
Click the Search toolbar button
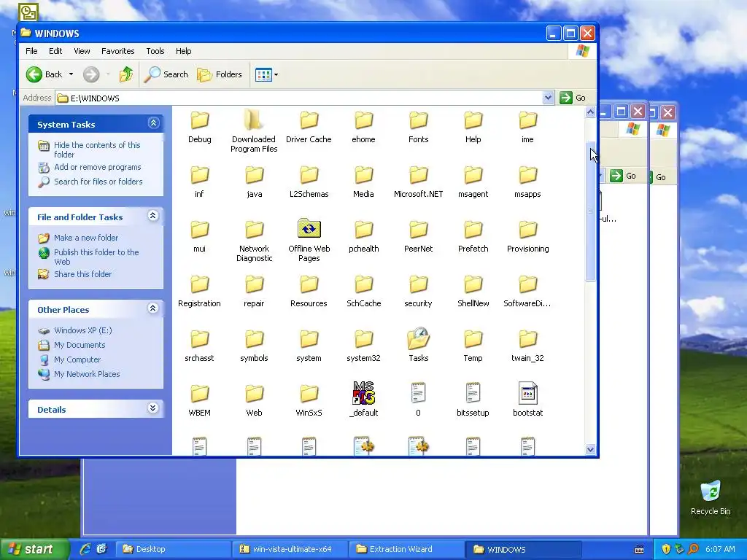tap(166, 74)
